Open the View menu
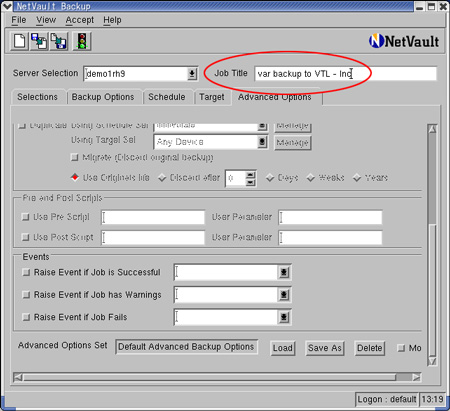This screenshot has width=450, height=411. [46, 20]
